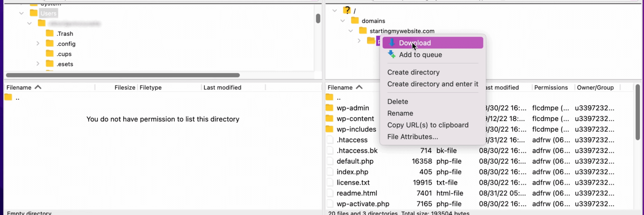The width and height of the screenshot is (644, 215).
Task: Select Rename in the context menu
Action: click(x=400, y=113)
